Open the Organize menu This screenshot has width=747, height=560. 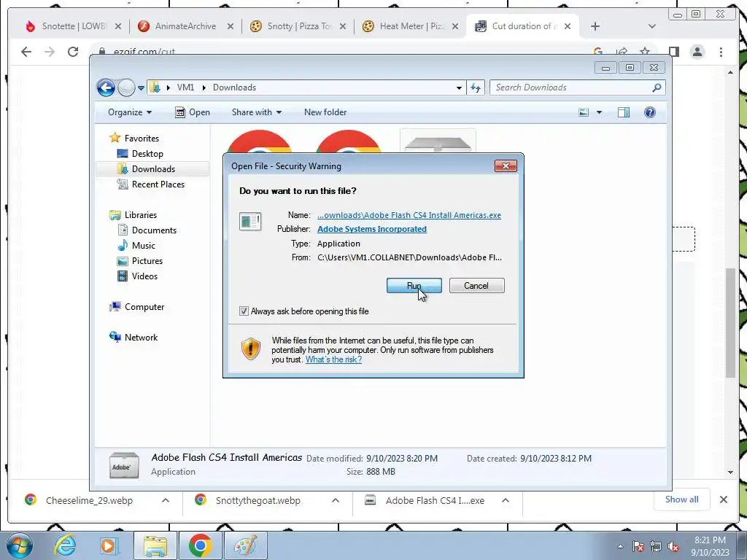130,112
